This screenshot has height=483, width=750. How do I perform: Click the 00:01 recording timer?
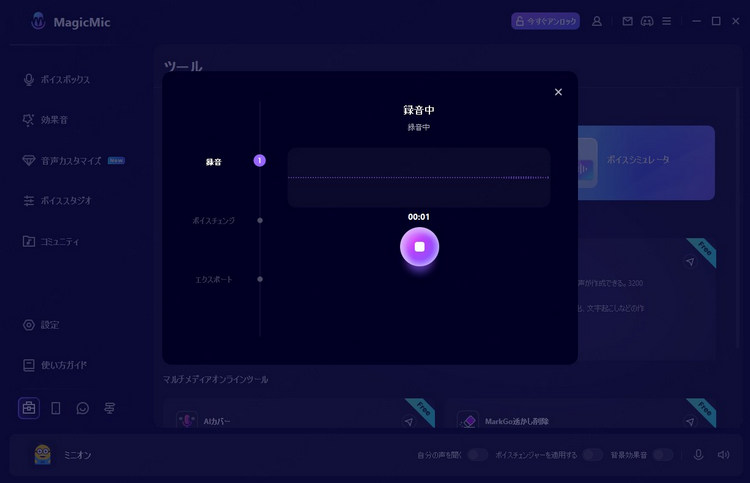pos(419,217)
